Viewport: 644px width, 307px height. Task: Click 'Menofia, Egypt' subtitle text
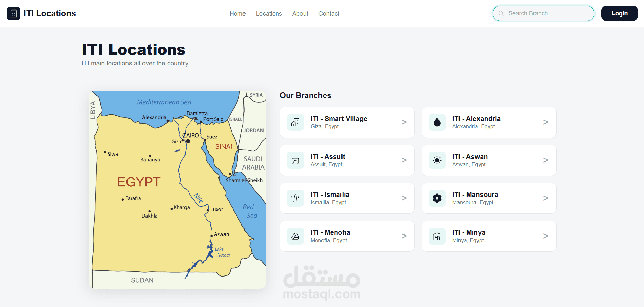(329, 241)
